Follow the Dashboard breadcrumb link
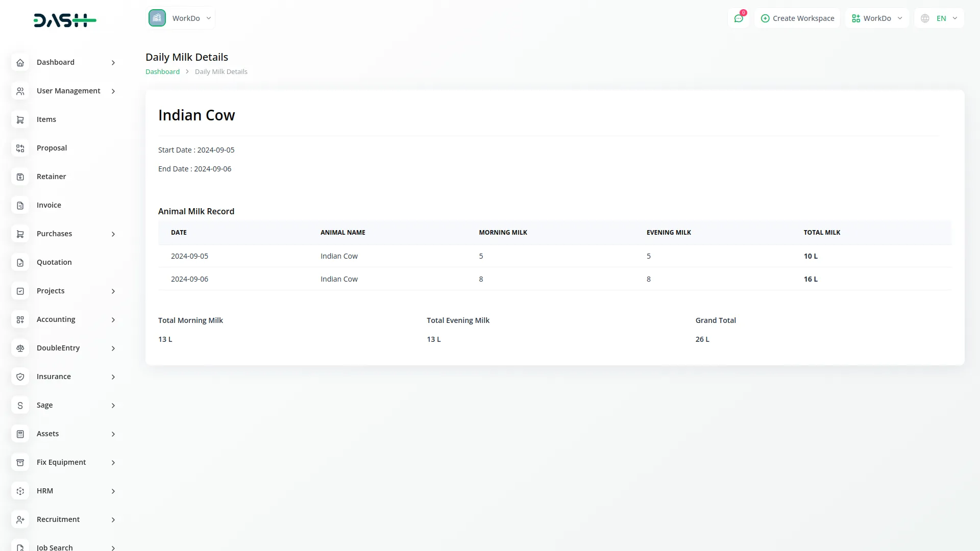Image resolution: width=980 pixels, height=551 pixels. (162, 72)
